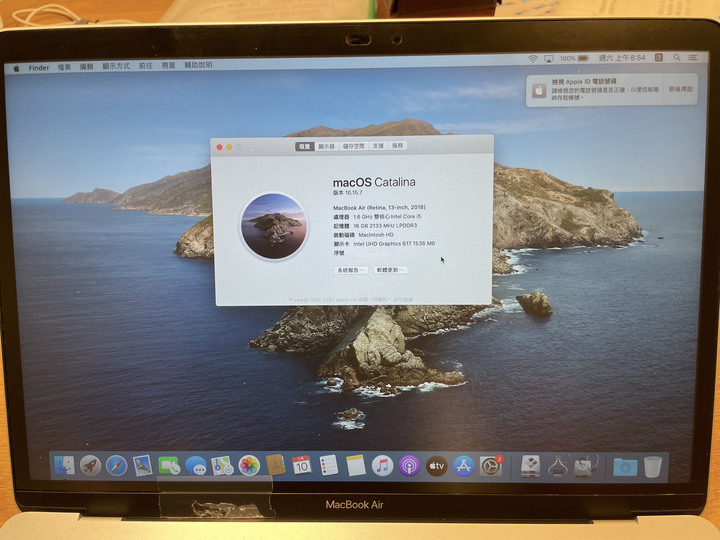
Task: Click the 1.6 GHz Intel Core i5 processor text
Action: (x=387, y=216)
